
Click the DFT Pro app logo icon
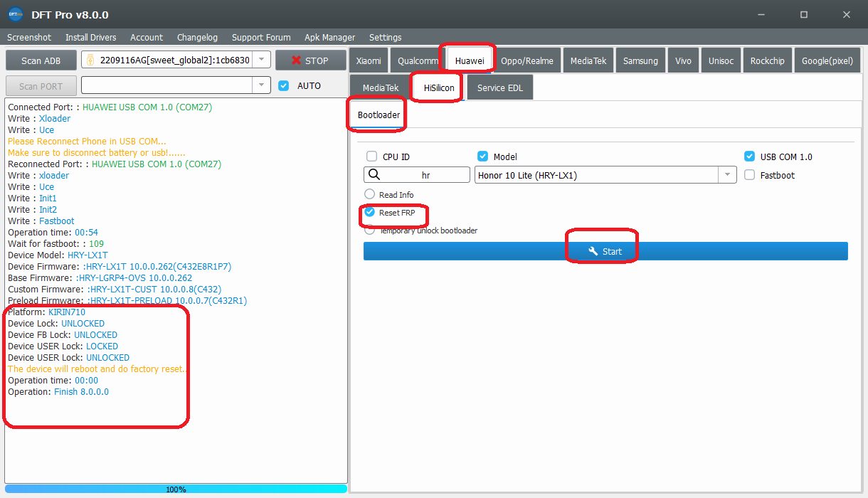click(15, 14)
